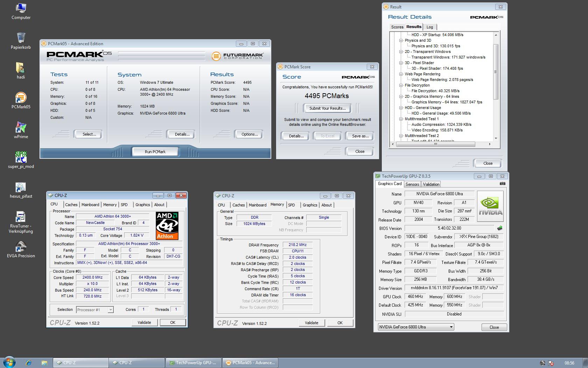The height and width of the screenshot is (368, 588).
Task: Open Windows Explorer from the taskbar
Action: [44, 363]
